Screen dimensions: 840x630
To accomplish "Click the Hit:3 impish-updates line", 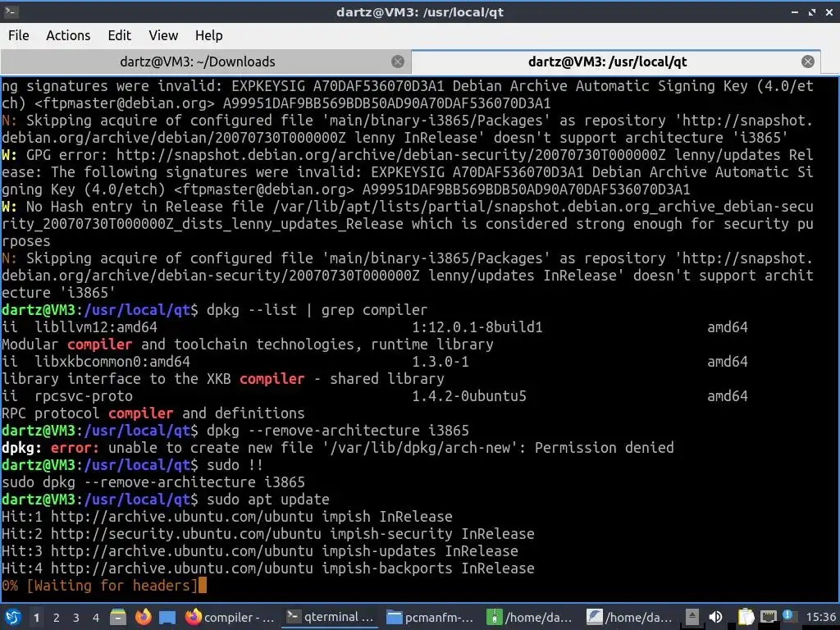I will click(260, 550).
